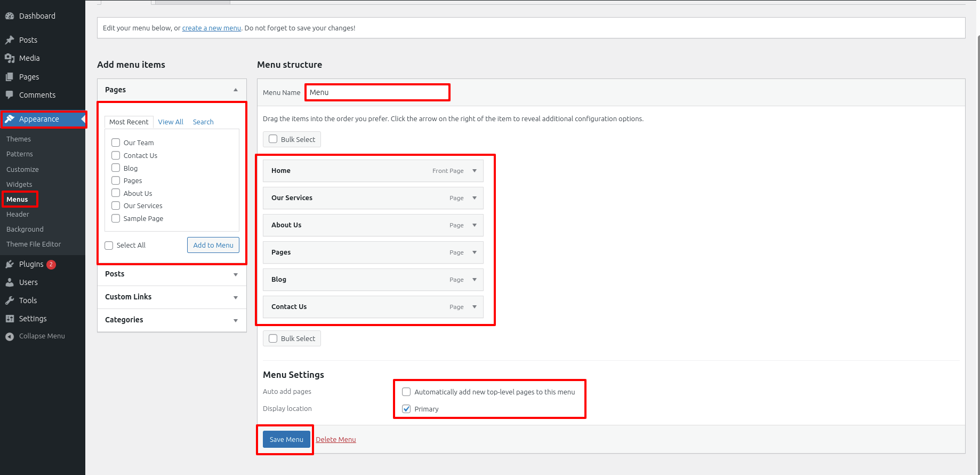The width and height of the screenshot is (980, 475).
Task: Click the create a new menu link
Action: click(x=211, y=28)
